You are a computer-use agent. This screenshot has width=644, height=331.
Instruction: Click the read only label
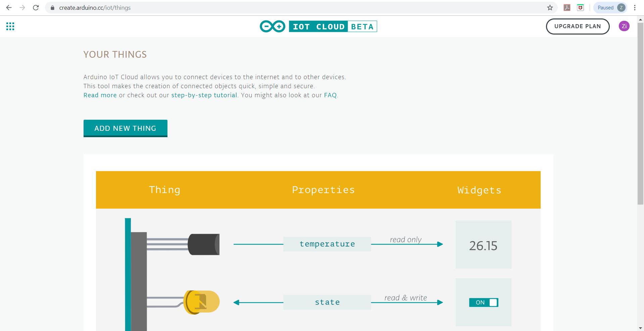(406, 239)
